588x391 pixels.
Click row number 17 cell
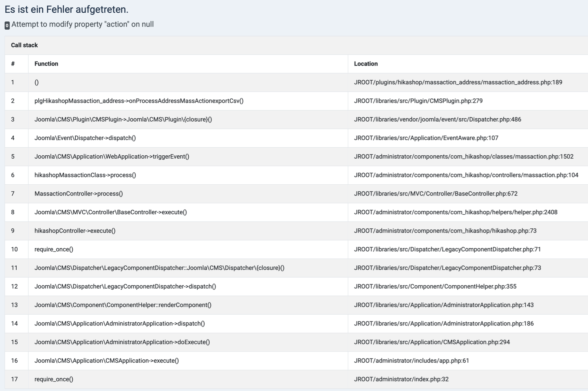(17, 379)
